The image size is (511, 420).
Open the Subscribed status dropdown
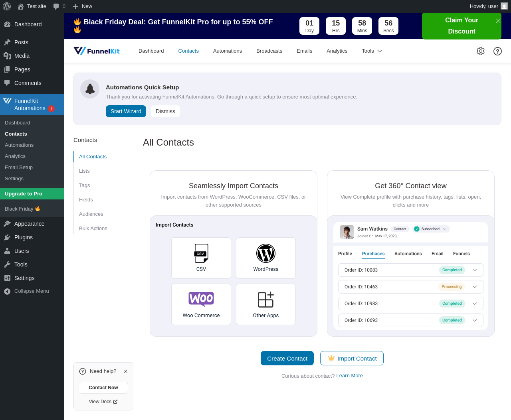pos(431,229)
